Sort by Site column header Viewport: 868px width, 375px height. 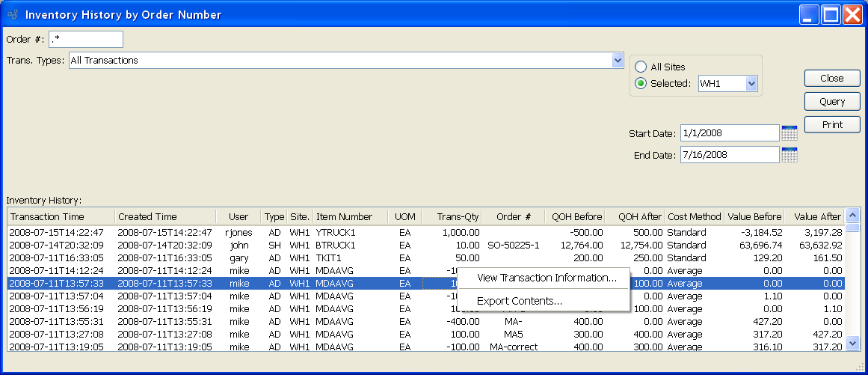point(300,216)
